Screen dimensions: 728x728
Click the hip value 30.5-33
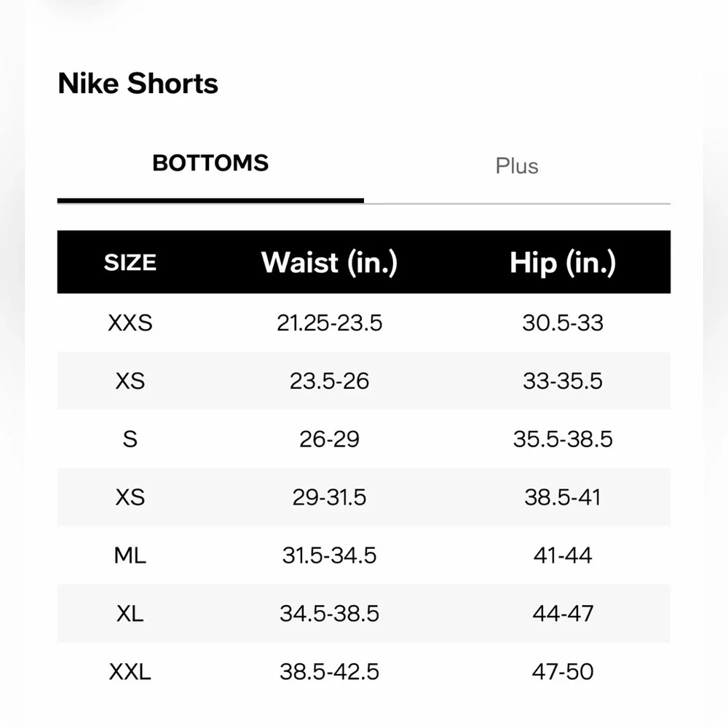tap(563, 323)
